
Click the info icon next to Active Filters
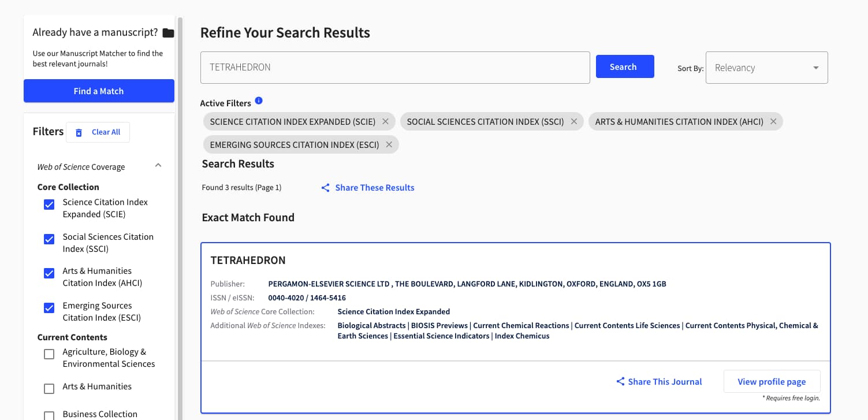[x=259, y=101]
